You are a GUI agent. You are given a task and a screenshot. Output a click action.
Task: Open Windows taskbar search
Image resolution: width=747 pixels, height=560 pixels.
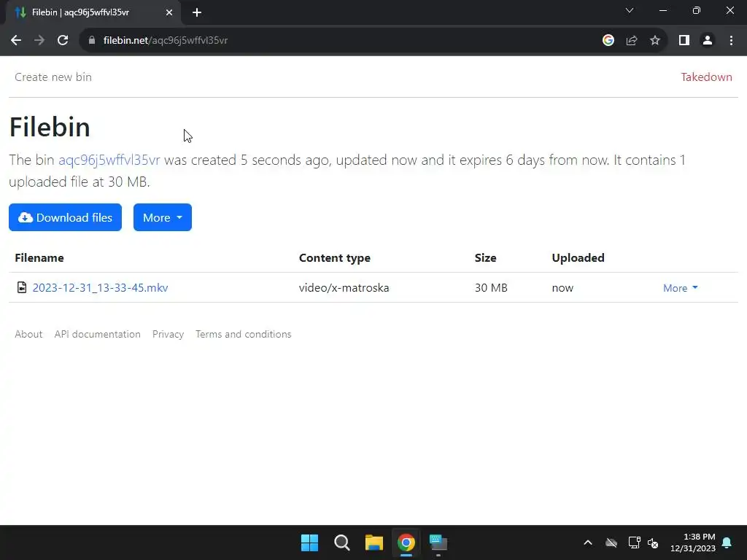[x=341, y=542]
